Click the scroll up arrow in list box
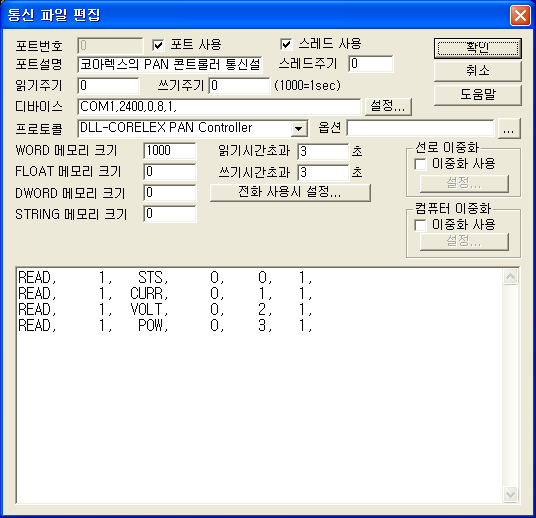The height and width of the screenshot is (518, 536). [x=511, y=277]
